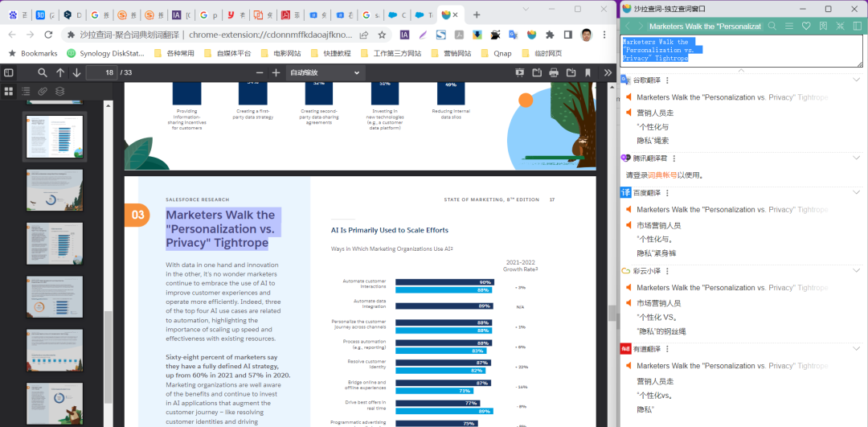This screenshot has height=427, width=868.
Task: Search with Saladict magnifier icon
Action: tap(772, 26)
